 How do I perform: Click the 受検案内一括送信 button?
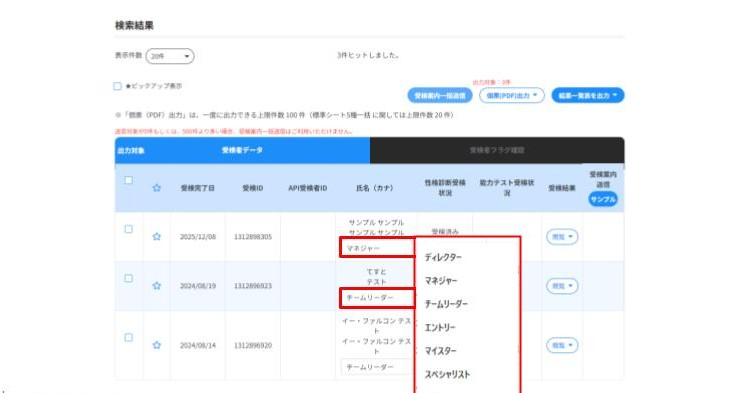pos(440,96)
